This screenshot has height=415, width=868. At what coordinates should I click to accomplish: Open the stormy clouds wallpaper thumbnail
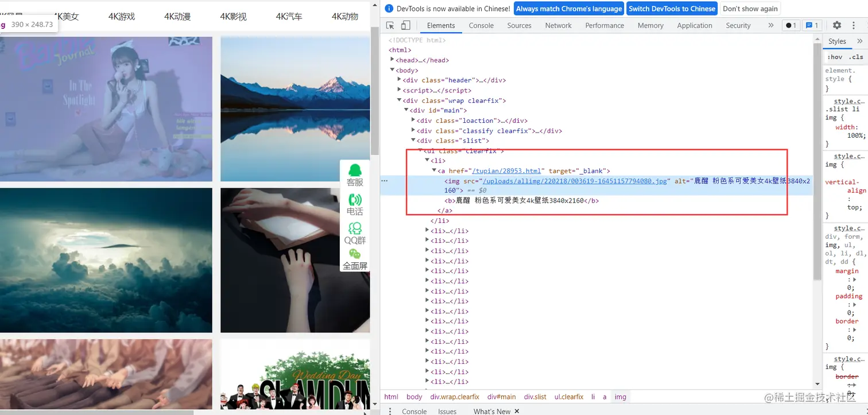[106, 260]
